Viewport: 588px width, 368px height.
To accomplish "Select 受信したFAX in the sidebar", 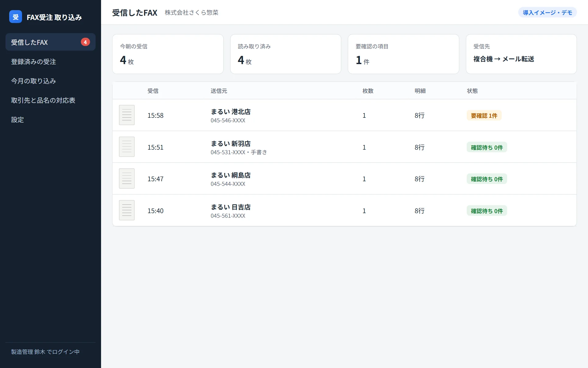I will click(x=51, y=42).
